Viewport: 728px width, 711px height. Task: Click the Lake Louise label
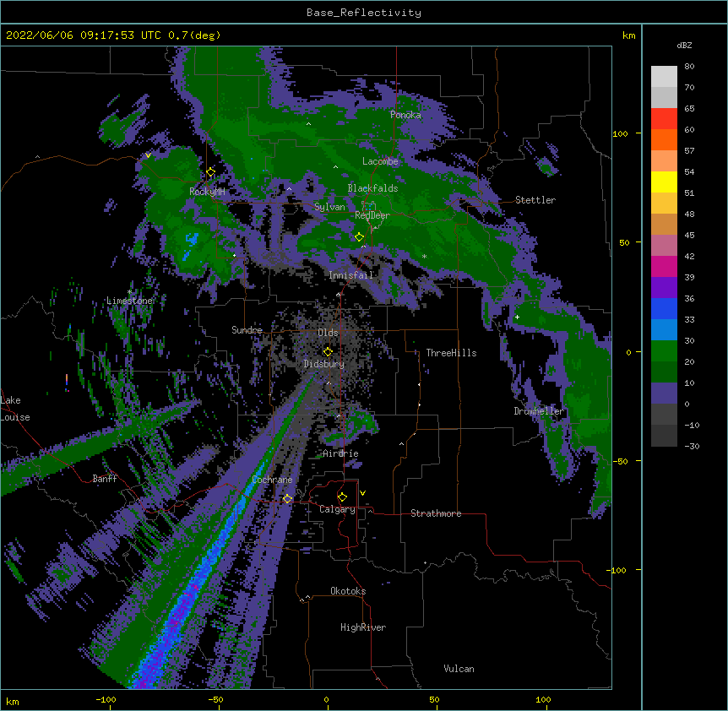pyautogui.click(x=15, y=409)
